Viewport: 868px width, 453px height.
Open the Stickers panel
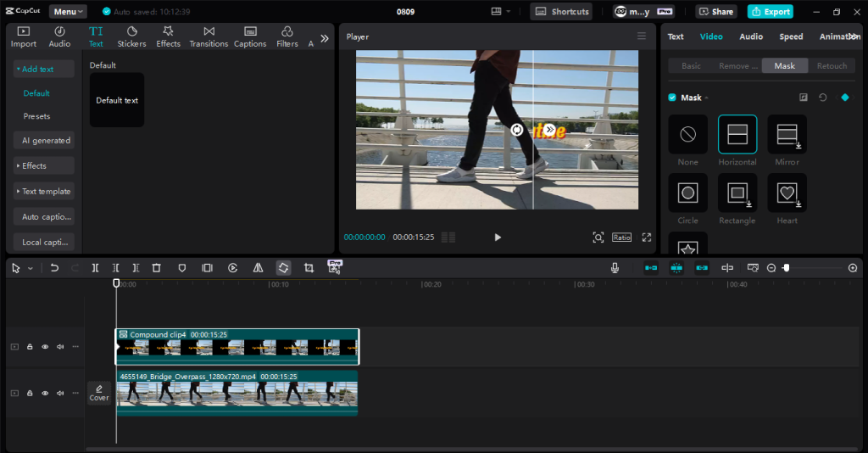tap(131, 36)
